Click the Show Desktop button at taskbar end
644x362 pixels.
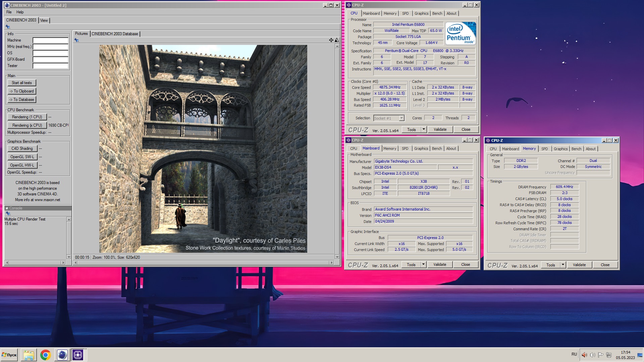coord(641,355)
